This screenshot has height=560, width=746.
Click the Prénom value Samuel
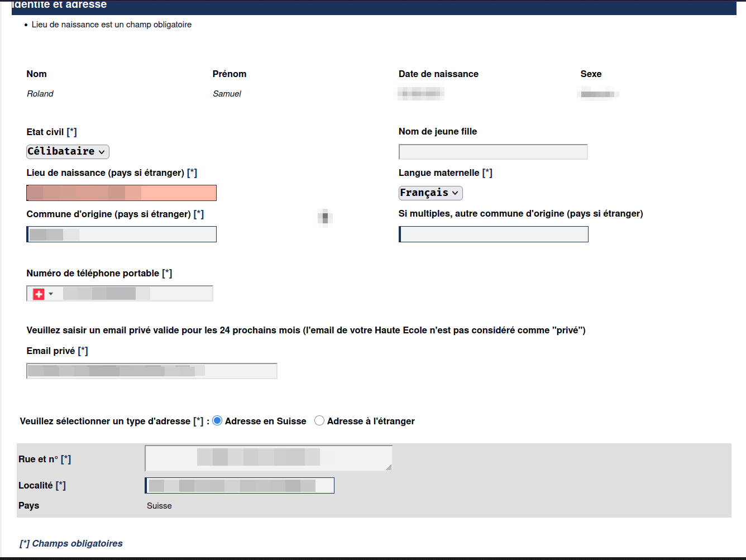(x=227, y=94)
